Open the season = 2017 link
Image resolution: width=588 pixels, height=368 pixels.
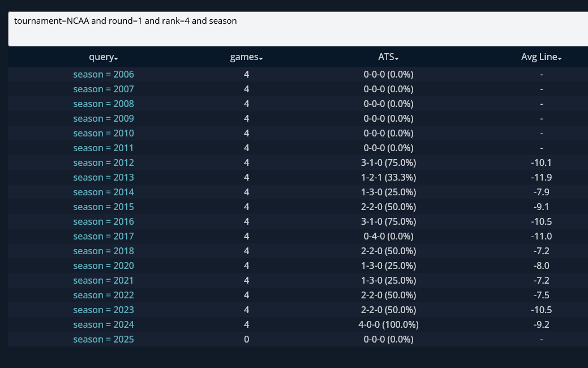click(104, 236)
